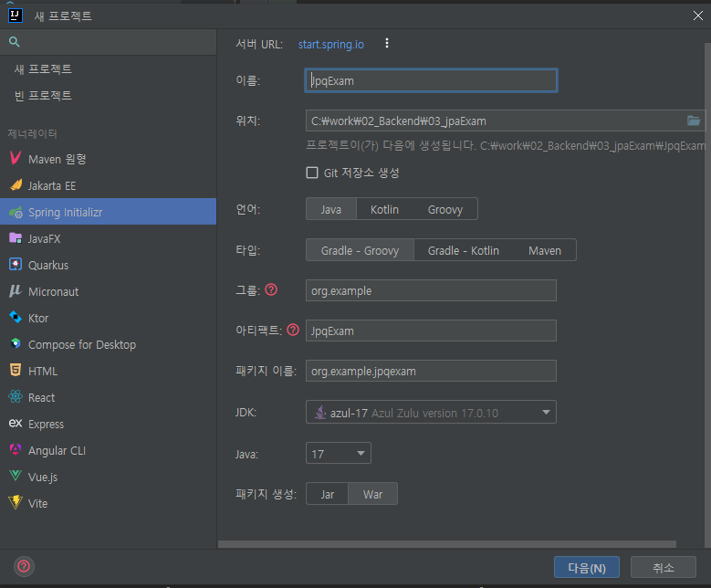
Task: Focus the 그룹 field with org.example
Action: click(431, 290)
